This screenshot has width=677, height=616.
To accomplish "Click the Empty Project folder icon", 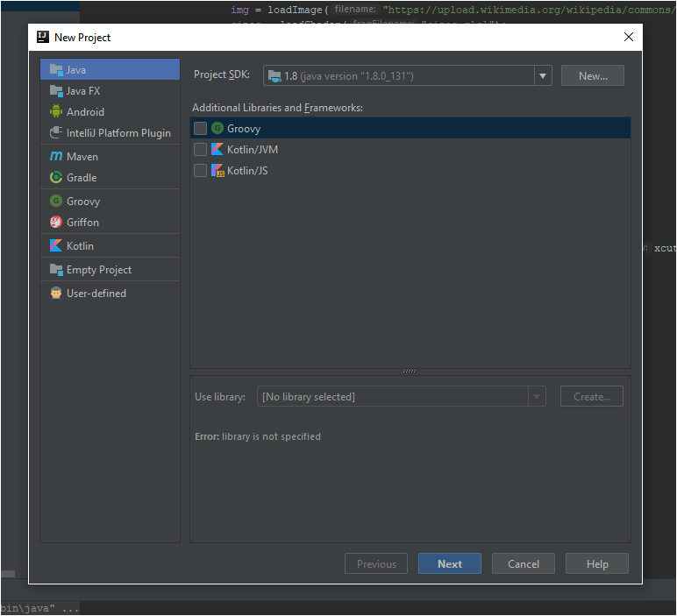I will pyautogui.click(x=56, y=270).
